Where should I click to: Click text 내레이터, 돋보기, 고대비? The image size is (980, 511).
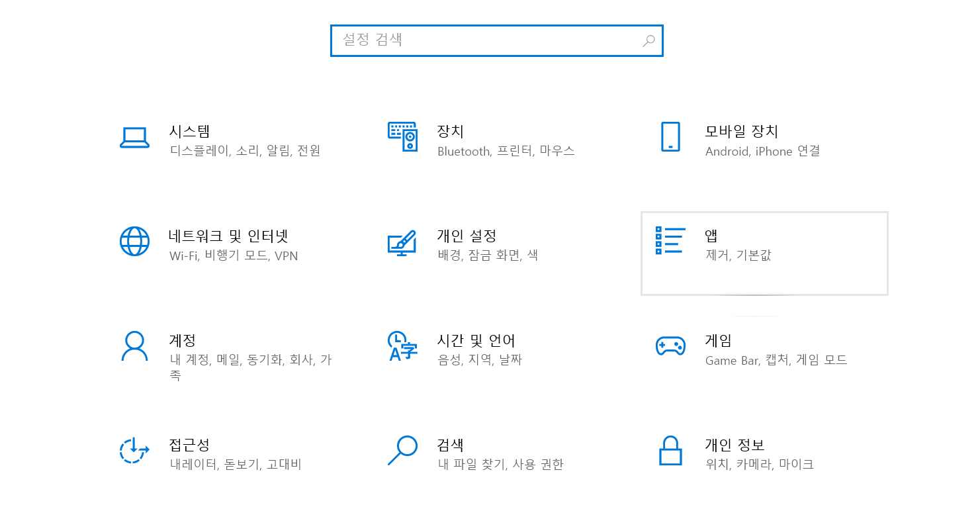click(x=236, y=465)
